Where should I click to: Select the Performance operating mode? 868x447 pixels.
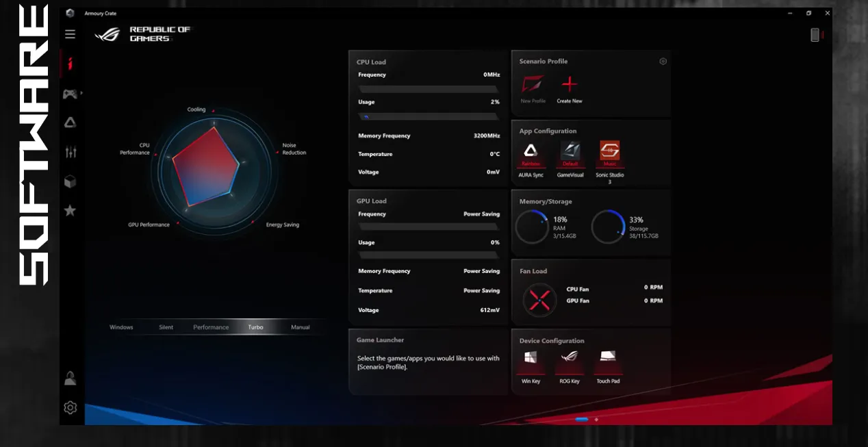[x=211, y=327]
